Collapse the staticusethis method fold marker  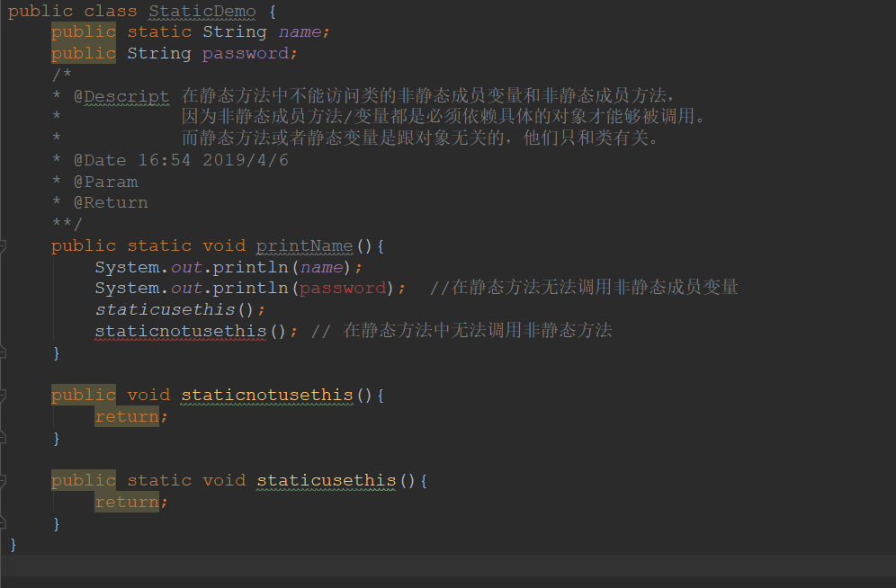(3, 481)
